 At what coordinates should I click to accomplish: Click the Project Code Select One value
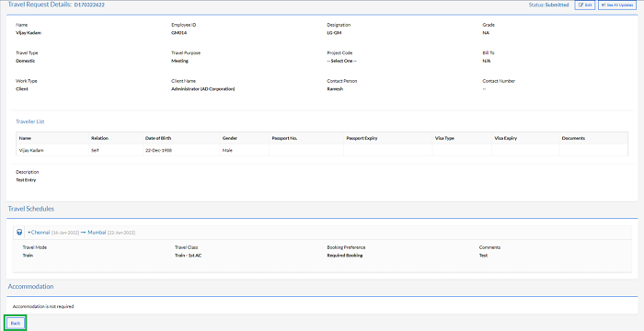[341, 61]
